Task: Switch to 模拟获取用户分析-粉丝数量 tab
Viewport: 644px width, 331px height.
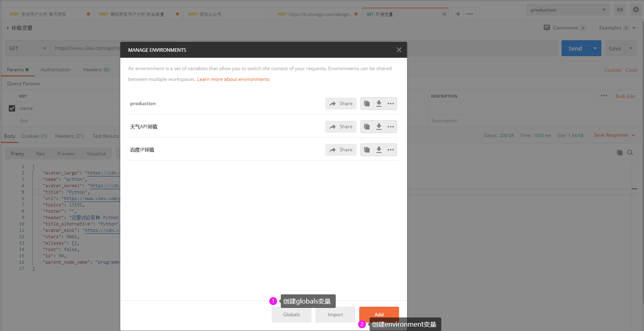Action: pyautogui.click(x=138, y=14)
